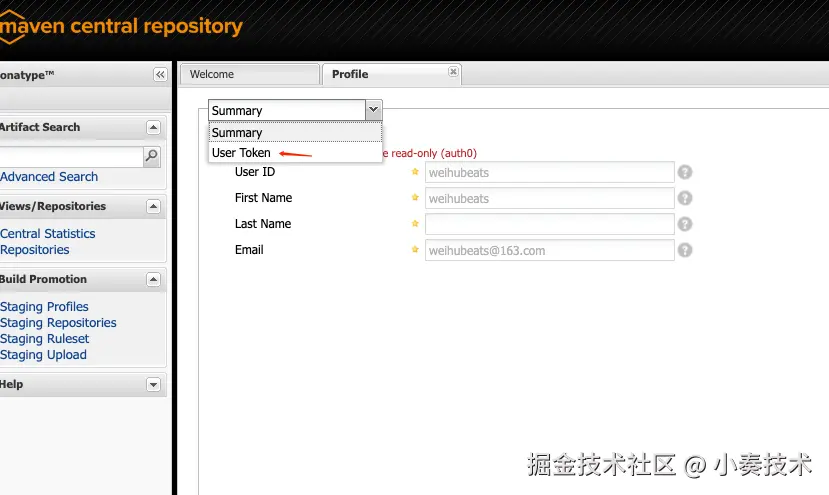Open Staging Upload
Viewport: 829px width, 495px height.
(x=43, y=355)
